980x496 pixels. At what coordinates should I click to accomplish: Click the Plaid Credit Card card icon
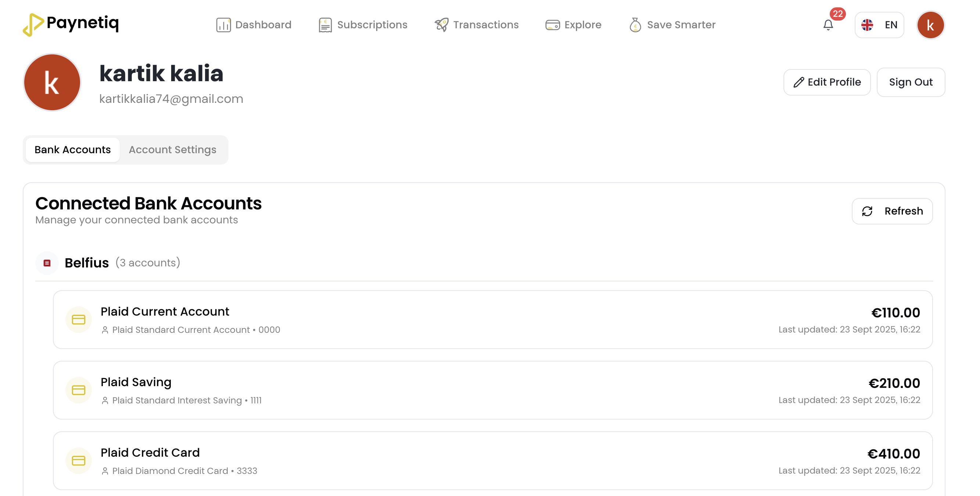pos(78,461)
